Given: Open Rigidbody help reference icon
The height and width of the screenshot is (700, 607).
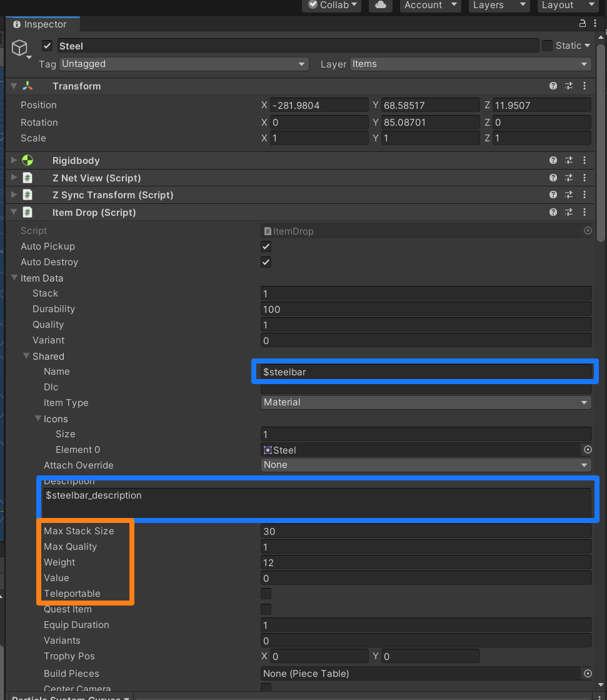Looking at the screenshot, I should point(553,160).
